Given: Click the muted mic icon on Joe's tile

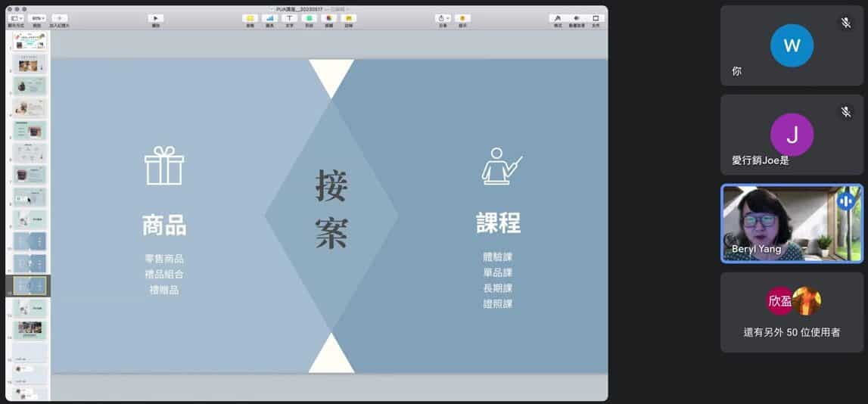Looking at the screenshot, I should tap(846, 112).
